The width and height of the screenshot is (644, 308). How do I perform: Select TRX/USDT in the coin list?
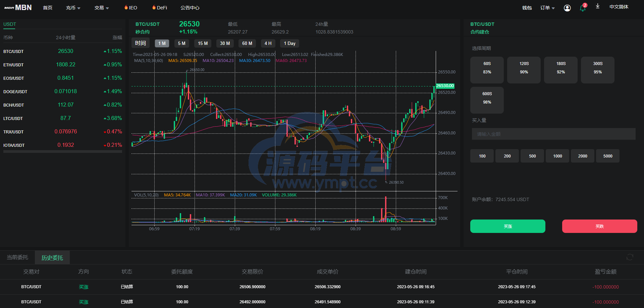click(63, 132)
